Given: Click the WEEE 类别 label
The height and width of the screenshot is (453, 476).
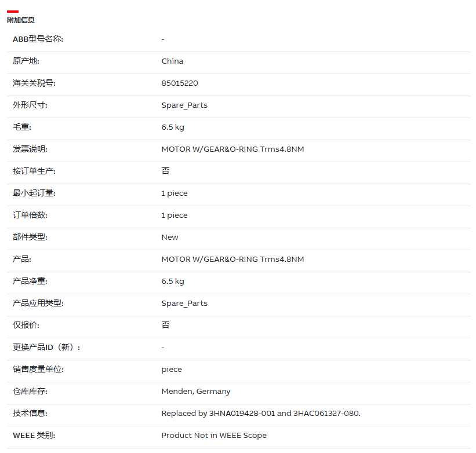Looking at the screenshot, I should coord(34,436).
